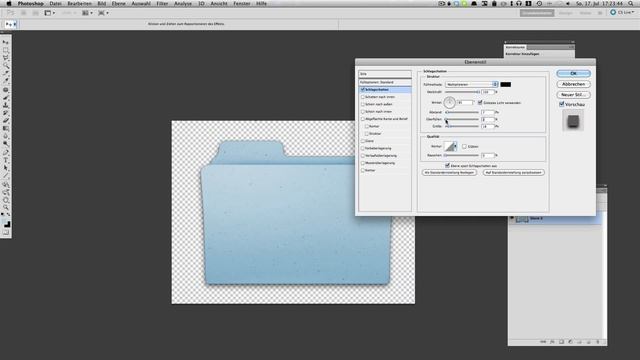Viewport: 640px width, 360px height.
Task: Select the Pen tool
Action: click(6, 153)
